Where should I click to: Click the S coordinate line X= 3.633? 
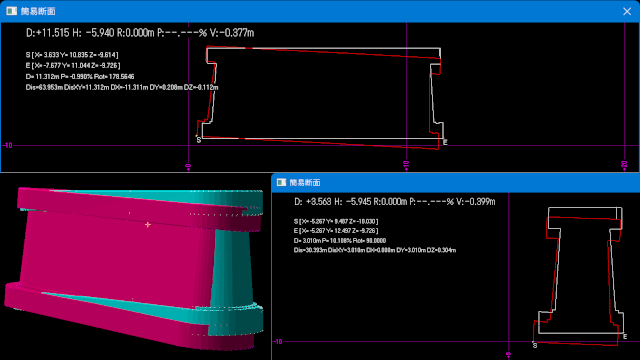point(72,55)
